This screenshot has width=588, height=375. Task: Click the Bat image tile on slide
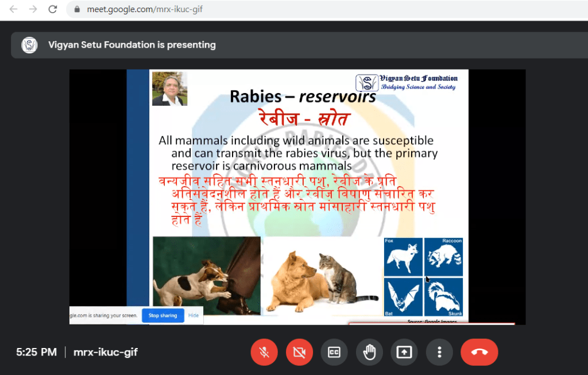point(403,296)
